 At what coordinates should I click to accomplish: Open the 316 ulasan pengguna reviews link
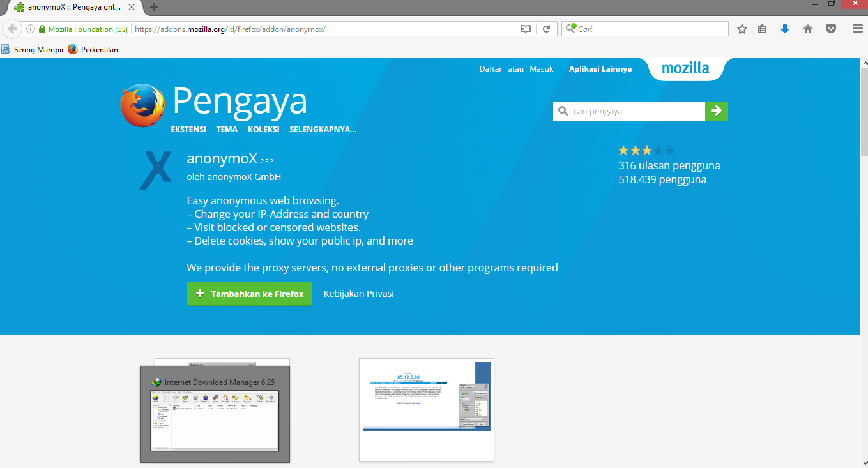tap(669, 165)
